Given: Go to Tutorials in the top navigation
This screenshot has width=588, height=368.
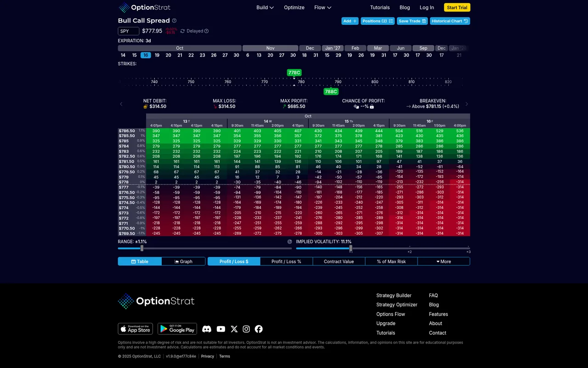Looking at the screenshot, I should tap(380, 7).
